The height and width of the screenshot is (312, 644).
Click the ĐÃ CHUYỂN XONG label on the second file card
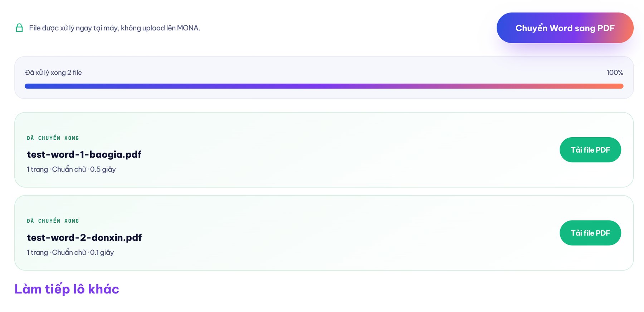click(x=53, y=221)
